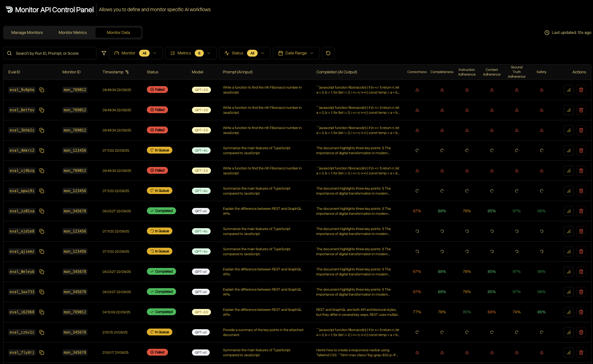
Task: Open the Date Range picker
Action: [x=296, y=53]
